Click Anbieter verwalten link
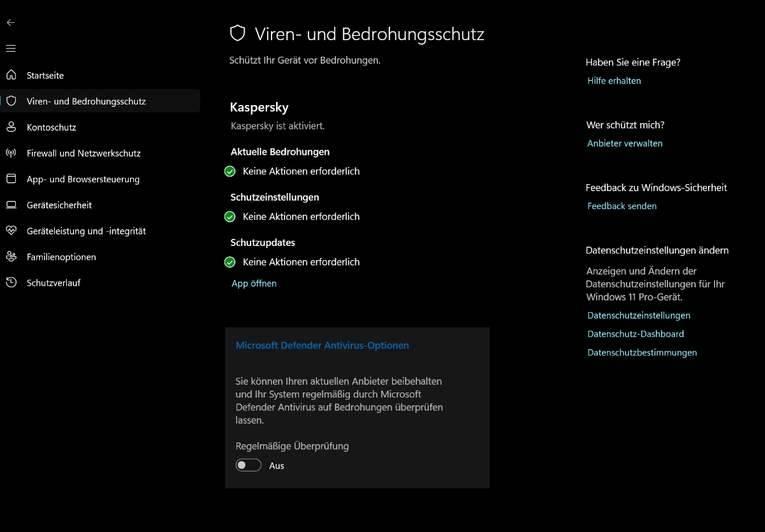This screenshot has width=765, height=532. click(x=625, y=143)
